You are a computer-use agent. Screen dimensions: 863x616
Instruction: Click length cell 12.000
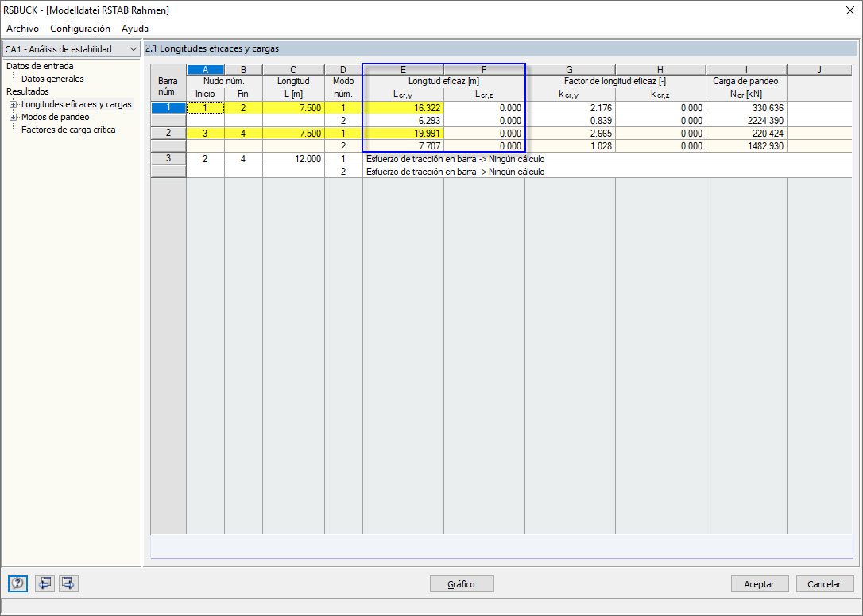click(293, 158)
